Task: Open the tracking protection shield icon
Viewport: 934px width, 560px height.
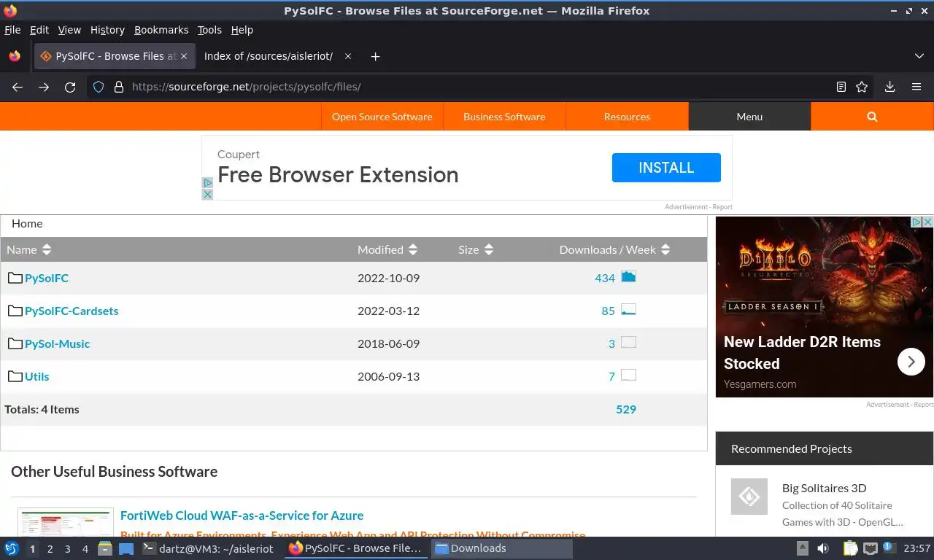Action: 99,87
